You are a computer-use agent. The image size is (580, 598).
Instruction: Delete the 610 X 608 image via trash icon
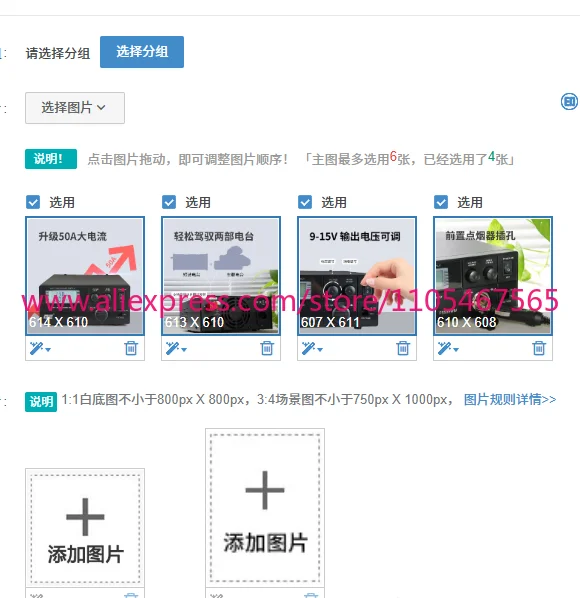pos(539,348)
